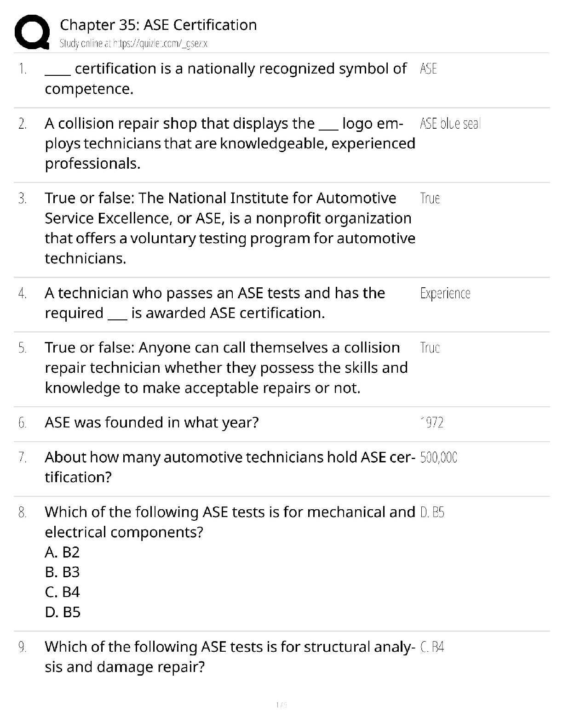This screenshot has height=728, width=563.
Task: Select answer choice 'D. B5' in question 8
Action: pyautogui.click(x=63, y=612)
